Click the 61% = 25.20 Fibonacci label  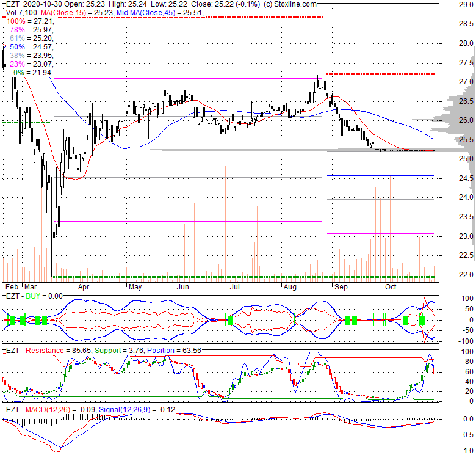32,38
